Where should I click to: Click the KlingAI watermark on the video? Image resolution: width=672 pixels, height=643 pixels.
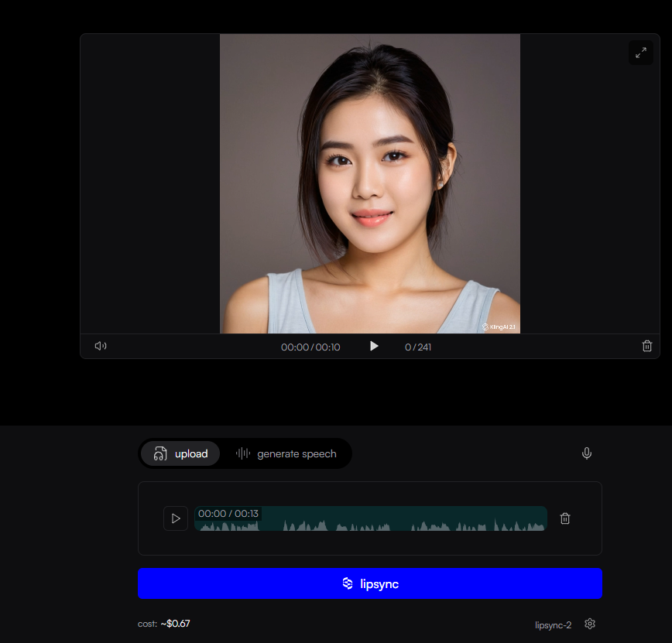(499, 327)
